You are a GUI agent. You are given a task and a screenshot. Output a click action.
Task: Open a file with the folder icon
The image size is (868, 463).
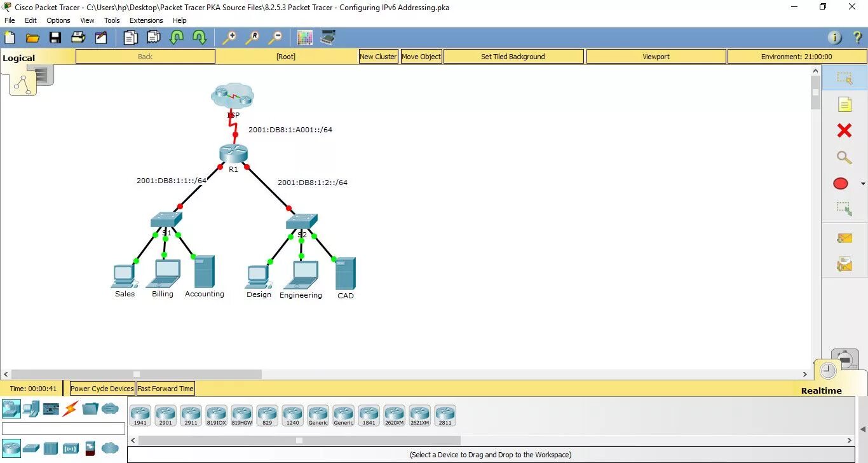(x=32, y=38)
